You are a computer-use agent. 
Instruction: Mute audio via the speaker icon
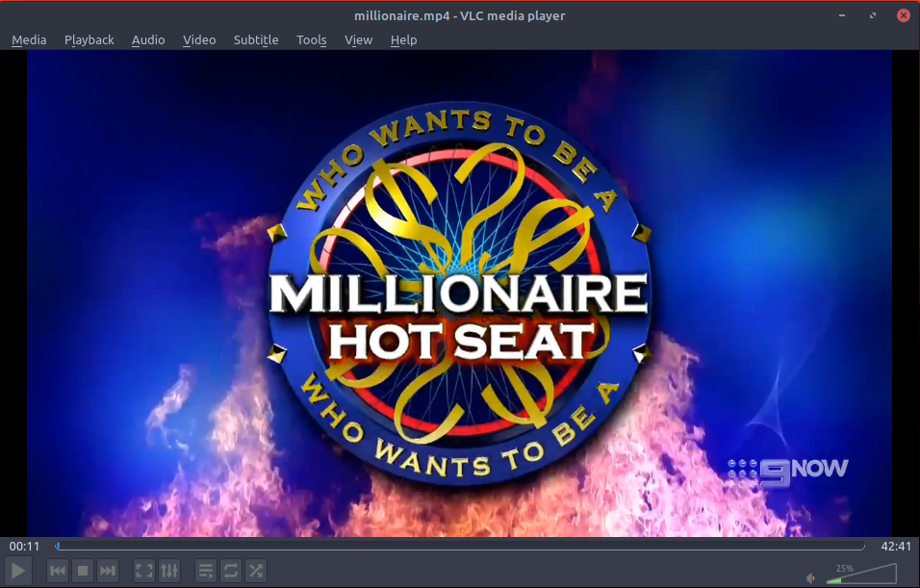811,578
